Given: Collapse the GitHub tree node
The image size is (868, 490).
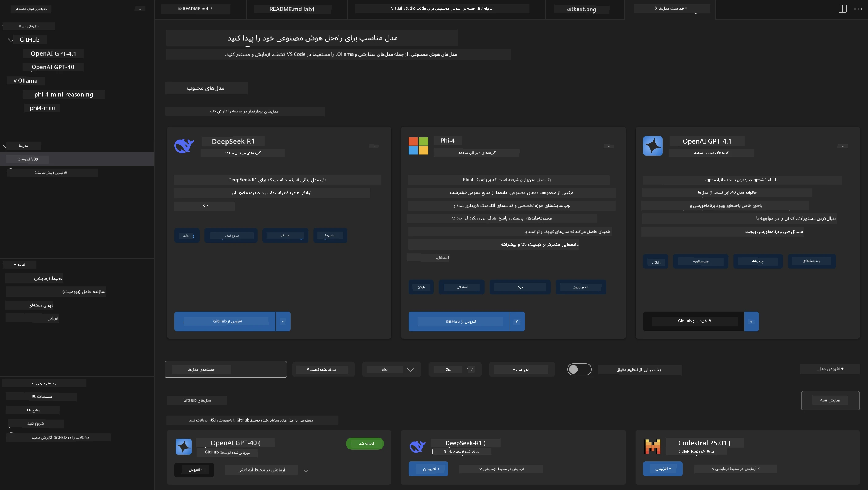Looking at the screenshot, I should coord(11,40).
